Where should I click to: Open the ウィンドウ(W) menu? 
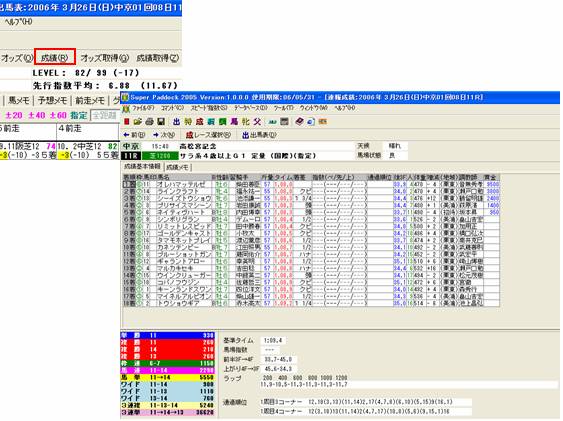313,108
